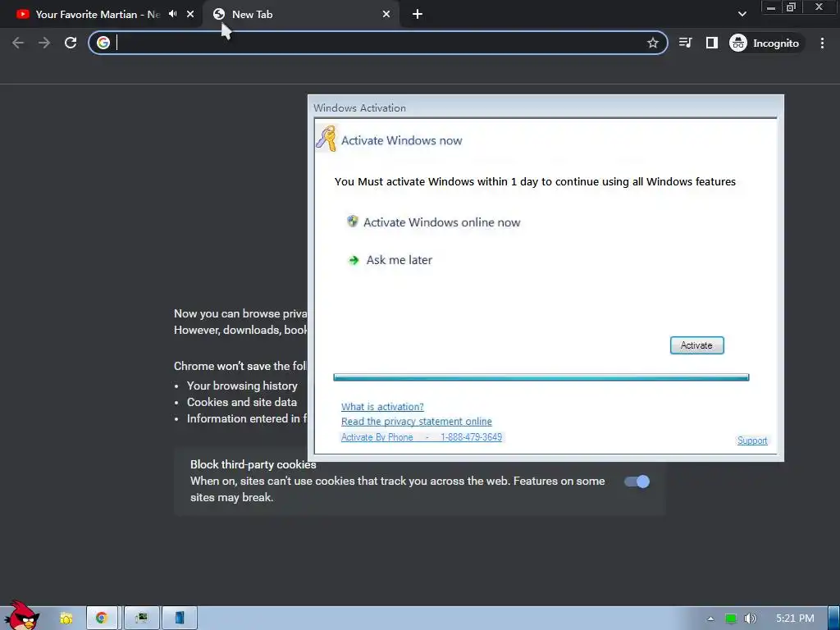Open the Chrome three-dot menu

[x=822, y=43]
